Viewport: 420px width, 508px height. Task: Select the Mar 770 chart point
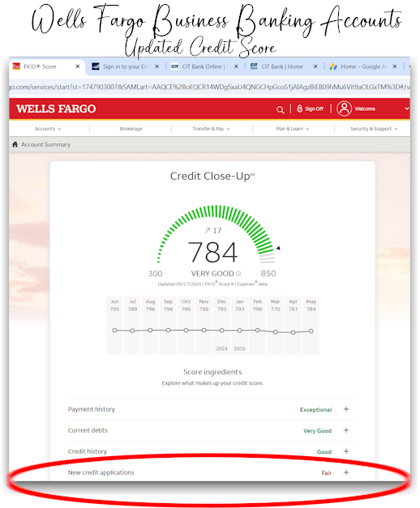(276, 332)
